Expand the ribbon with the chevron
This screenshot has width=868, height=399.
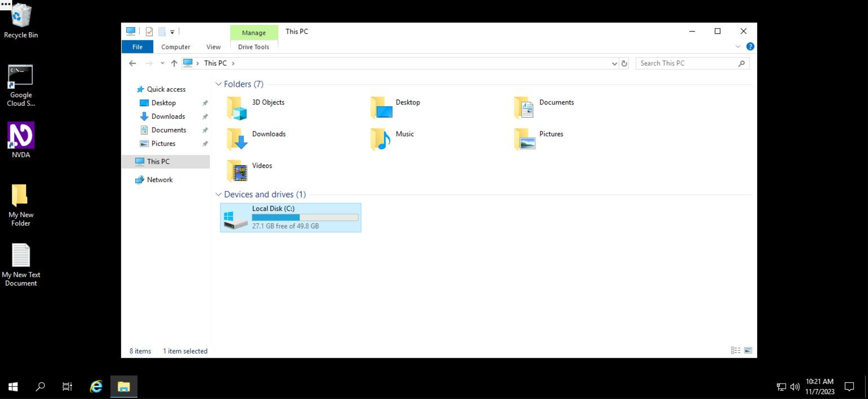coord(738,47)
